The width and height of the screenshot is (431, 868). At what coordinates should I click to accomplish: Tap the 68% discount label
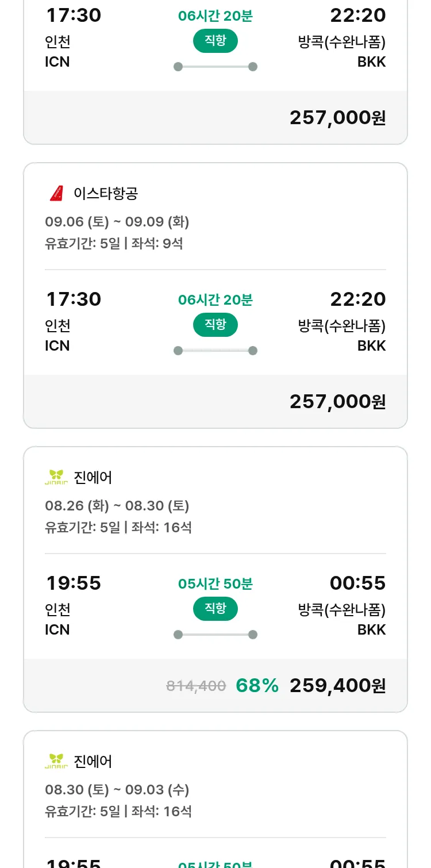tap(257, 685)
